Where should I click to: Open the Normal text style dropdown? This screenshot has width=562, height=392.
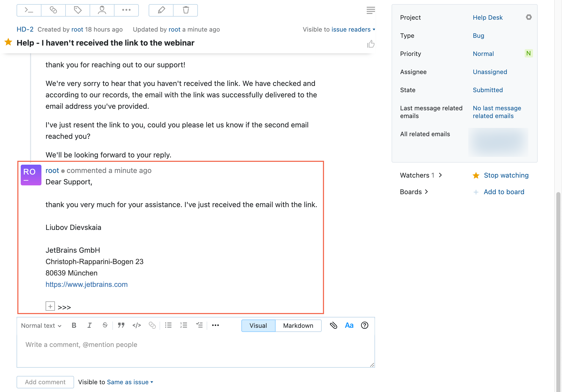pos(41,326)
